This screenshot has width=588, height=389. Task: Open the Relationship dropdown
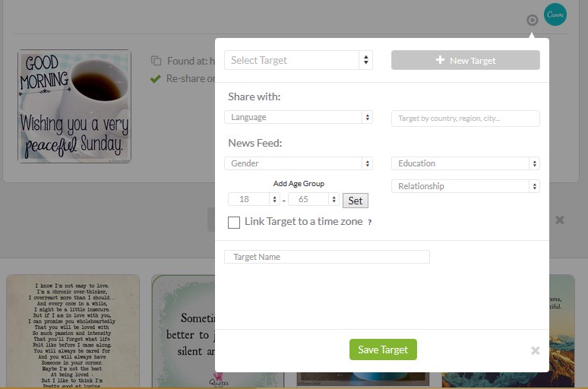(466, 186)
